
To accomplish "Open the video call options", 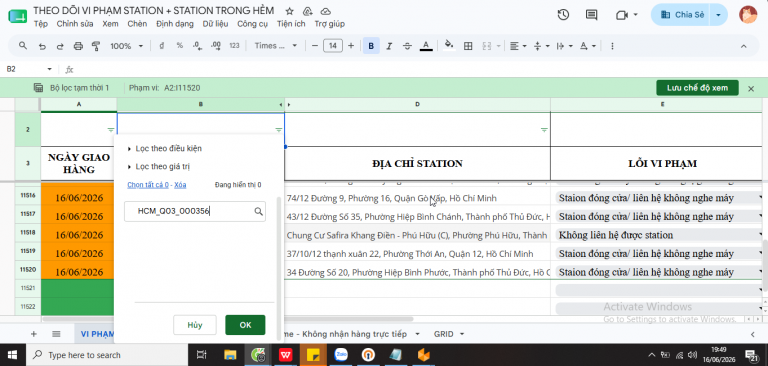I will point(627,15).
